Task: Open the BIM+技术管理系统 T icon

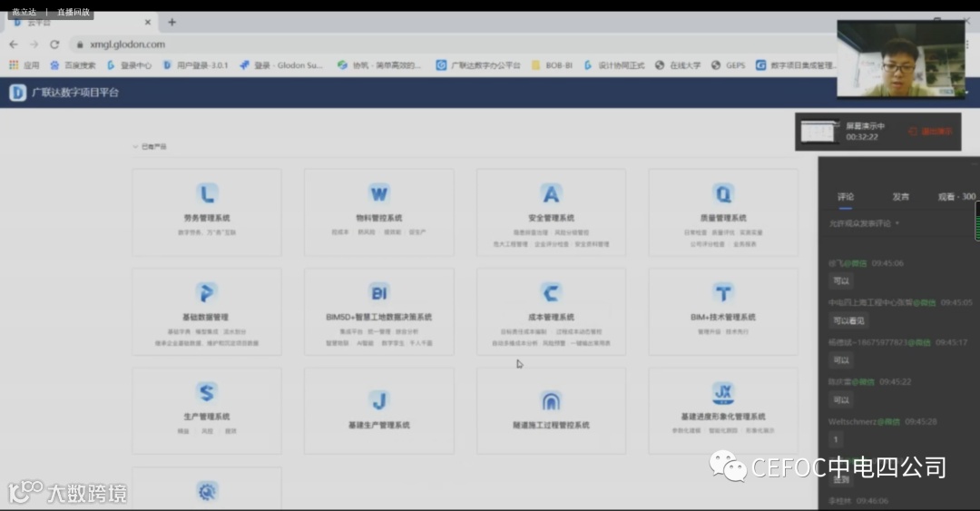Action: click(723, 293)
